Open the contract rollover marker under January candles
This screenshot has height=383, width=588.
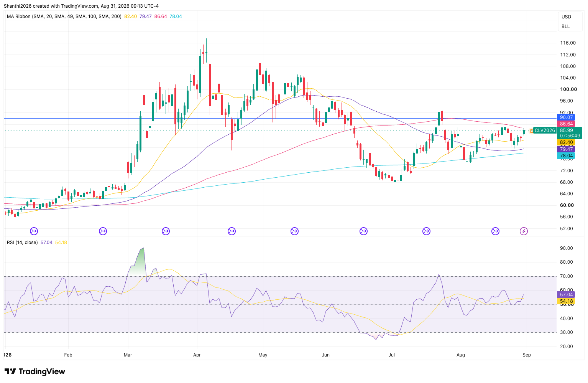34,231
